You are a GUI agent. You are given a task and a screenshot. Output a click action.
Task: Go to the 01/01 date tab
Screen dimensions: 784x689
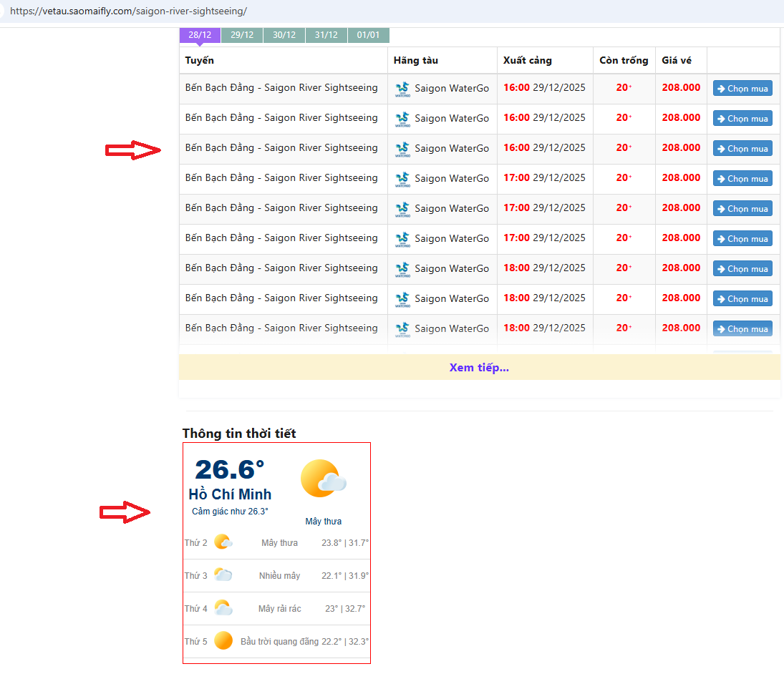[x=368, y=35]
